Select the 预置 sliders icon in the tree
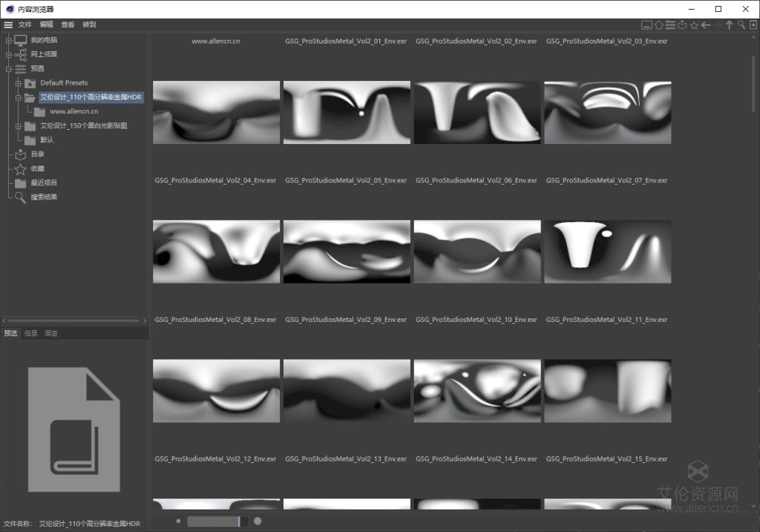This screenshot has height=532, width=760. [20, 69]
